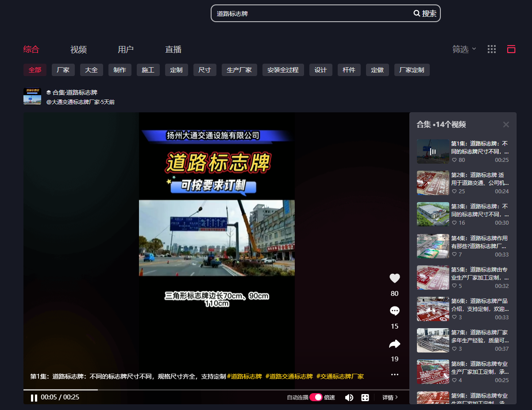Image resolution: width=532 pixels, height=410 pixels.
Task: Toggle the 自动连播 autoplay switch
Action: 316,397
